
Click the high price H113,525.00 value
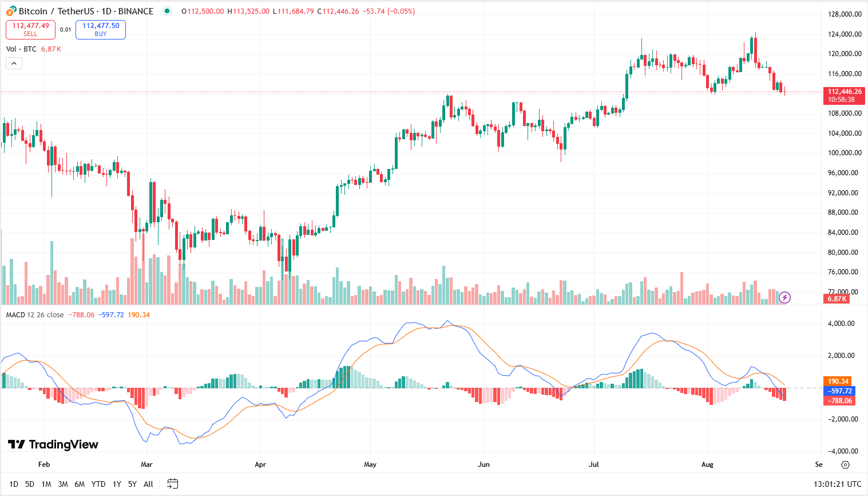click(248, 11)
